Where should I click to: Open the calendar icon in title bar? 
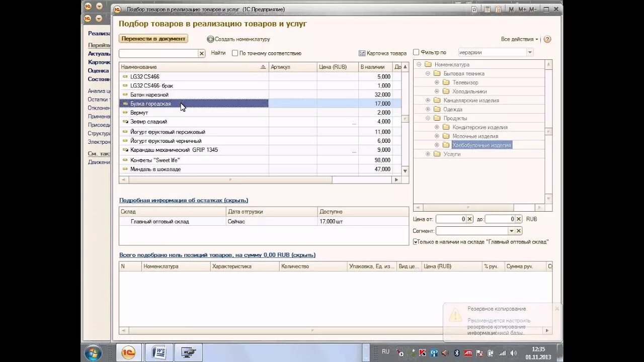[x=498, y=9]
